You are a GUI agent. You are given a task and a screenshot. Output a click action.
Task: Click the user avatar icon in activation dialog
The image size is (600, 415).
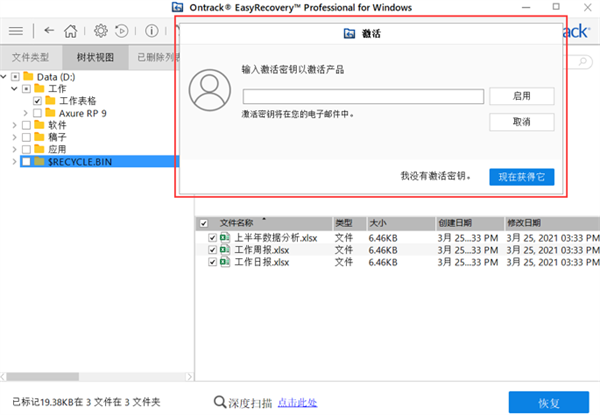click(x=210, y=90)
